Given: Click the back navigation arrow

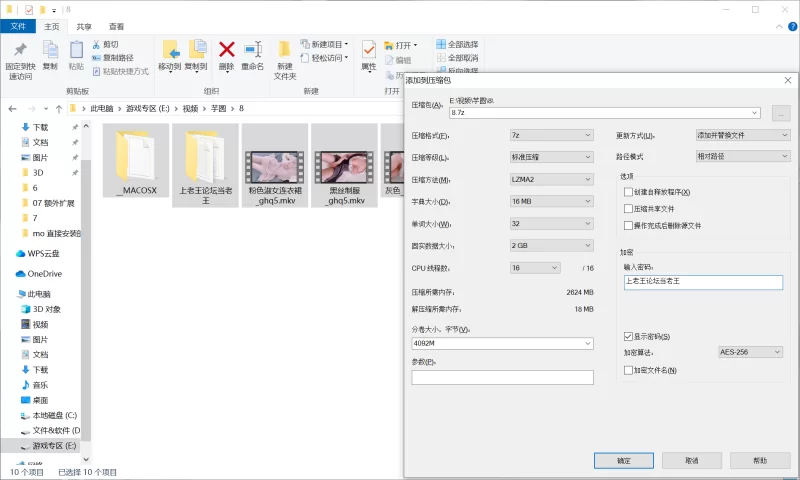Looking at the screenshot, I should point(13,109).
